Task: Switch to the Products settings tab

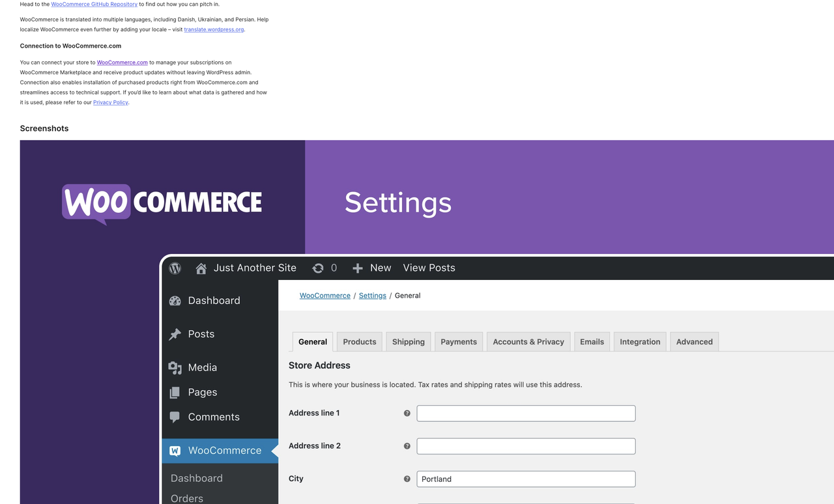Action: [360, 342]
